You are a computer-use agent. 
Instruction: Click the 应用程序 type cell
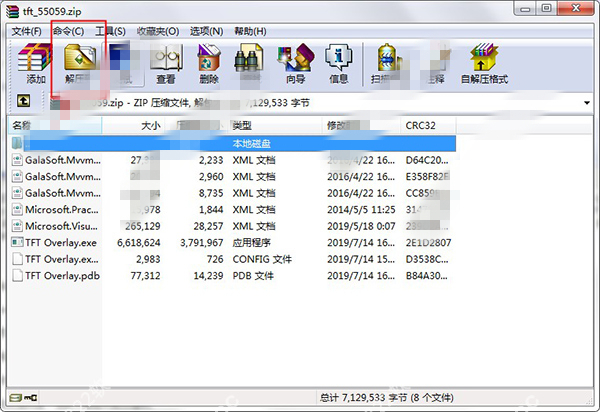(251, 243)
